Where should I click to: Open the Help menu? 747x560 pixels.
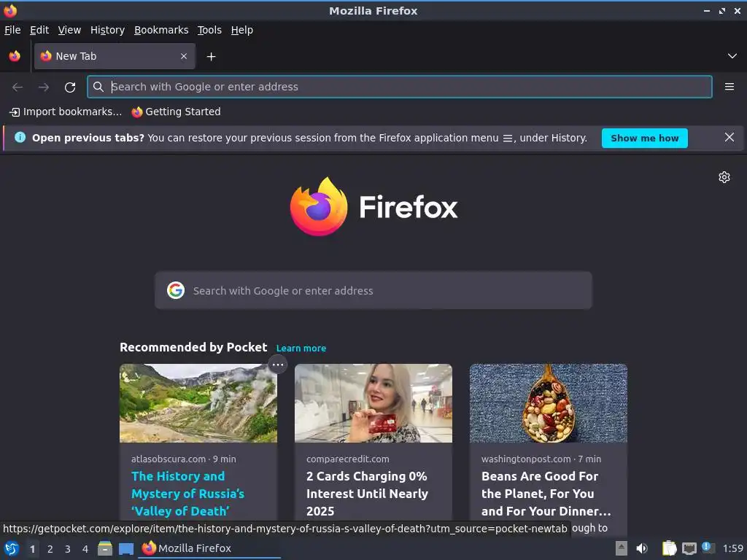242,30
